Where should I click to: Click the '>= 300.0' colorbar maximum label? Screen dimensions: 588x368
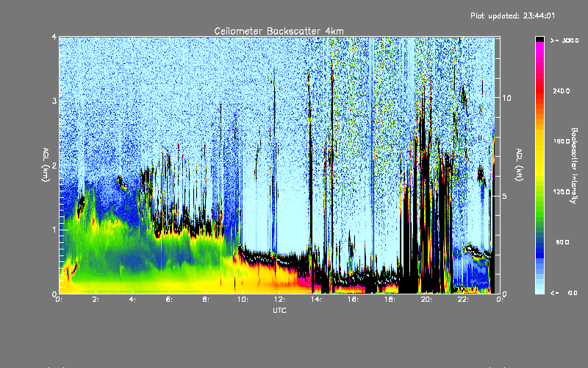tap(564, 40)
